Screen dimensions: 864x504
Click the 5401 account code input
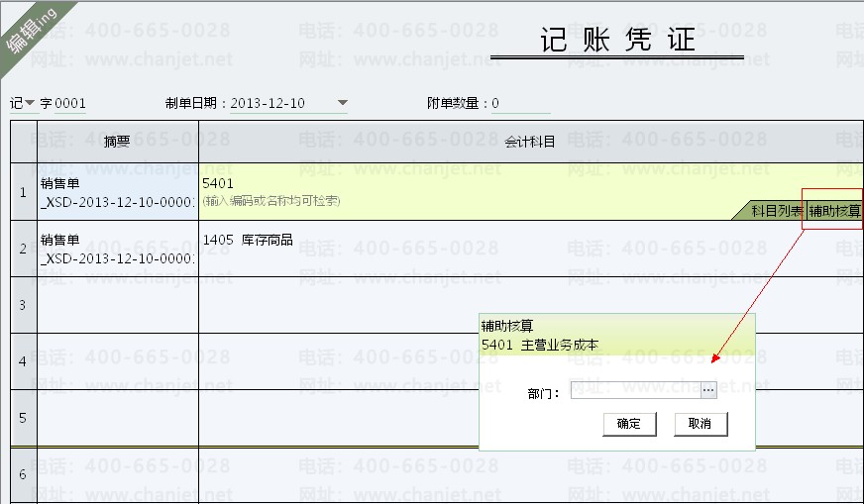point(396,183)
